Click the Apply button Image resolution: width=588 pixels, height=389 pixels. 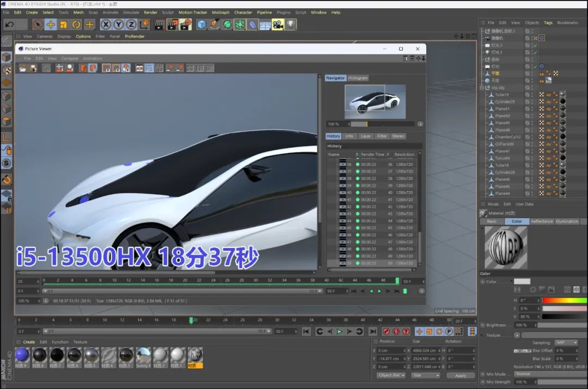pos(461,375)
